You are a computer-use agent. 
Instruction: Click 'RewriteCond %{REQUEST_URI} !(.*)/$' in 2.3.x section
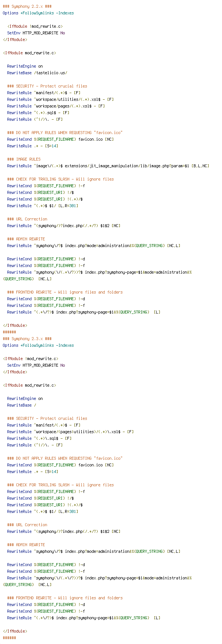pyautogui.click(x=45, y=505)
